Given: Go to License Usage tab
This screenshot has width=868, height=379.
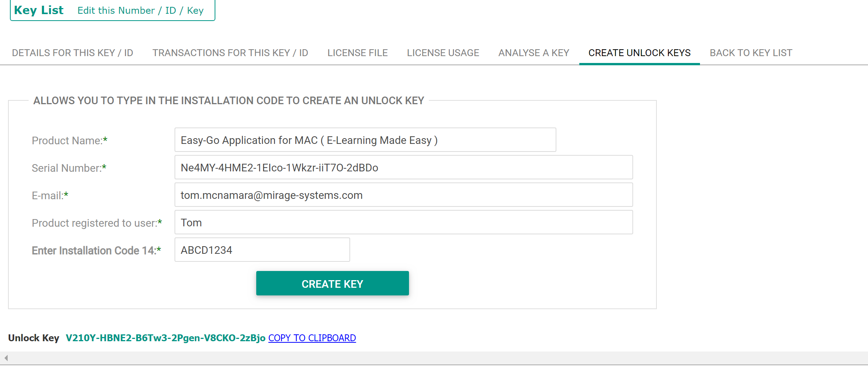Looking at the screenshot, I should [x=443, y=53].
